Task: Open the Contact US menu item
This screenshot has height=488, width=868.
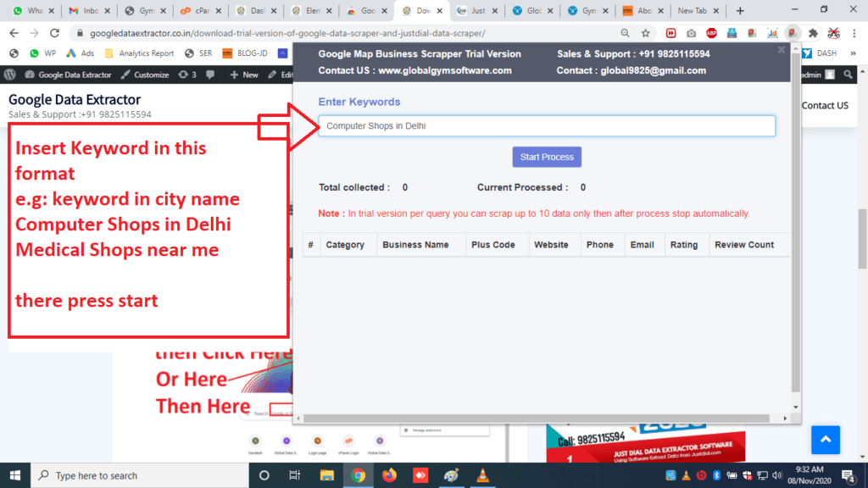Action: click(825, 105)
